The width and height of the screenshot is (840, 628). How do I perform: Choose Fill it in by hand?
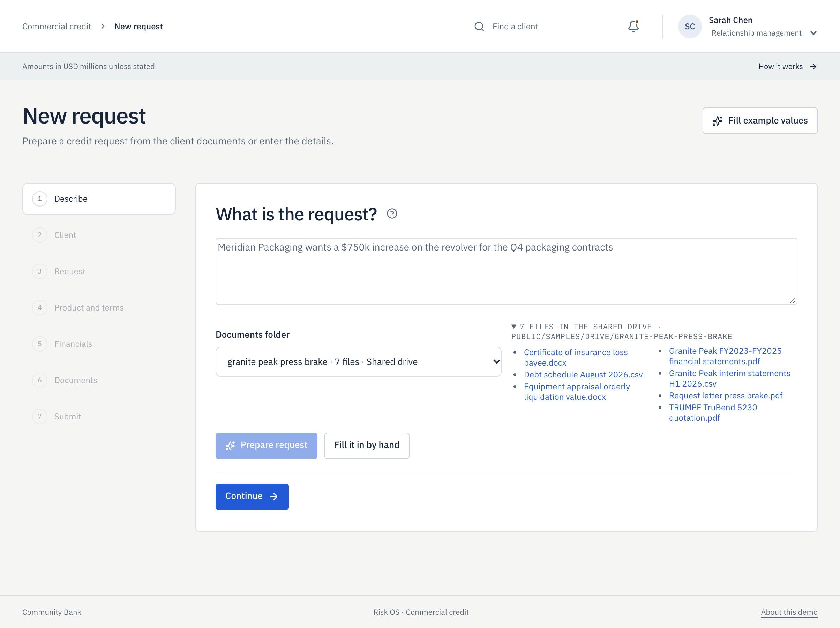pos(367,446)
